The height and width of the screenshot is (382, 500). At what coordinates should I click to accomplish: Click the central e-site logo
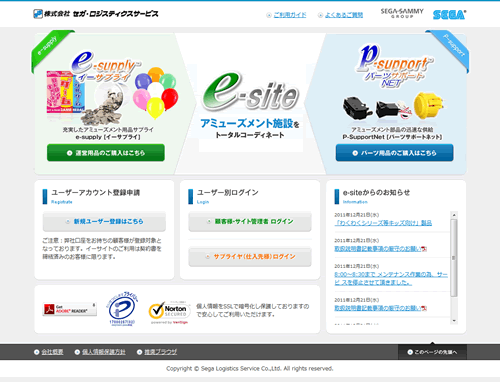(x=250, y=92)
